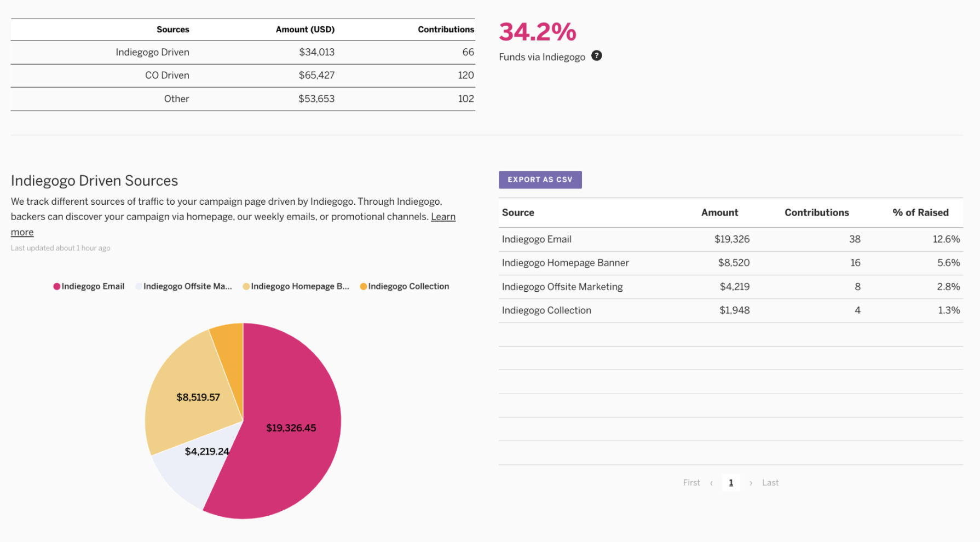Click the $19,326 amount cell
Screen dimensions: 980x542
(732, 239)
